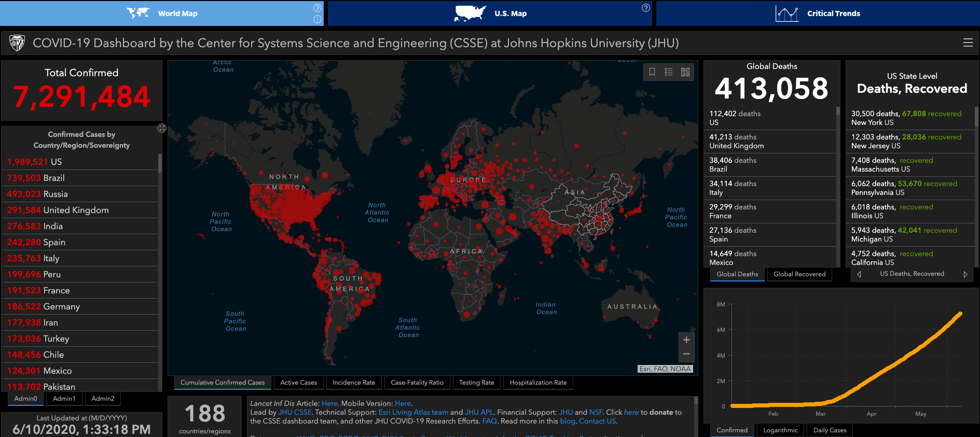The width and height of the screenshot is (980, 437).
Task: Click the World Map info icon
Action: pyautogui.click(x=318, y=19)
